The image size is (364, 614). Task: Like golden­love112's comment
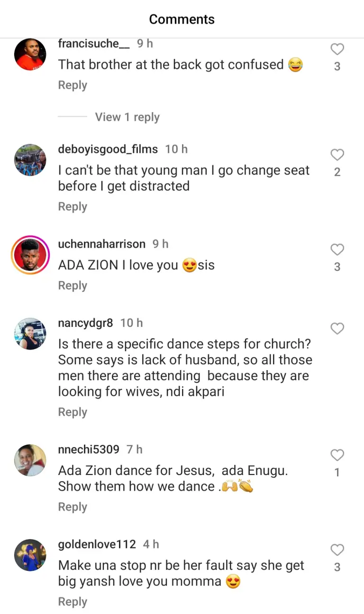tap(337, 550)
